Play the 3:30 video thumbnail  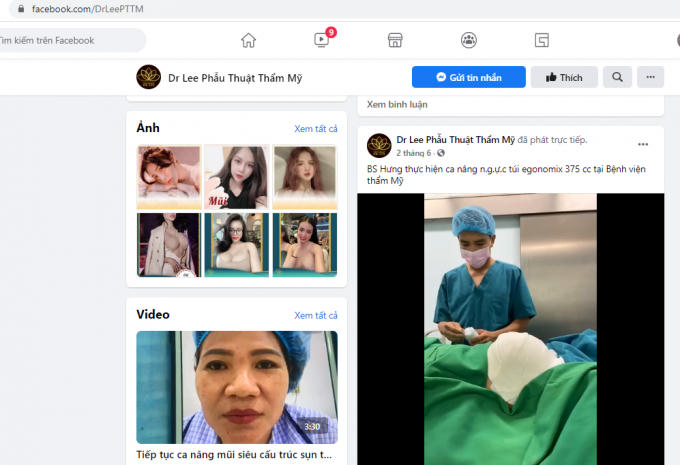[x=237, y=387]
